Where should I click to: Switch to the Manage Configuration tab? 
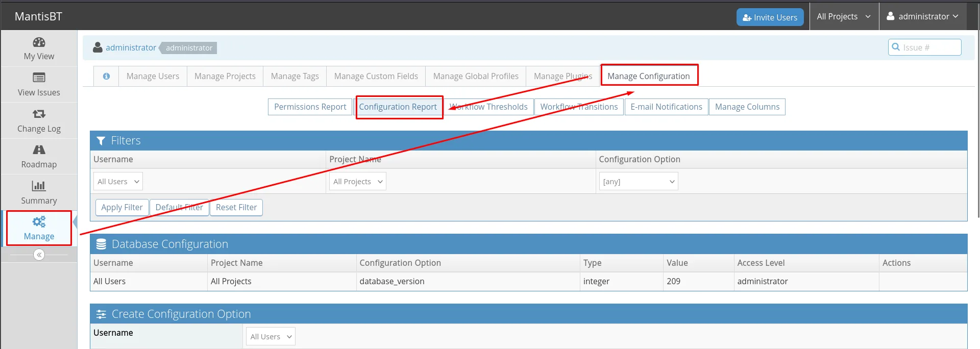coord(649,76)
